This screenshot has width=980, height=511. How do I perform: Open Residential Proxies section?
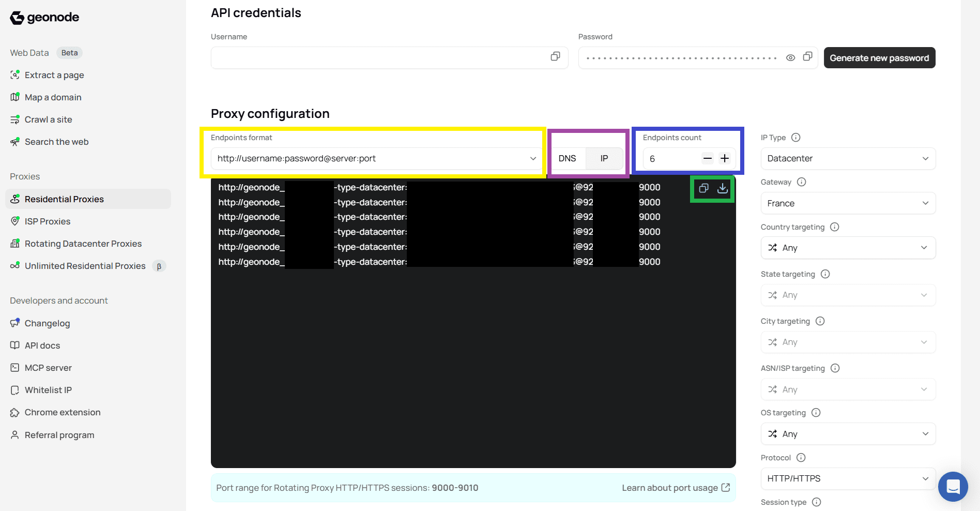tap(88, 199)
